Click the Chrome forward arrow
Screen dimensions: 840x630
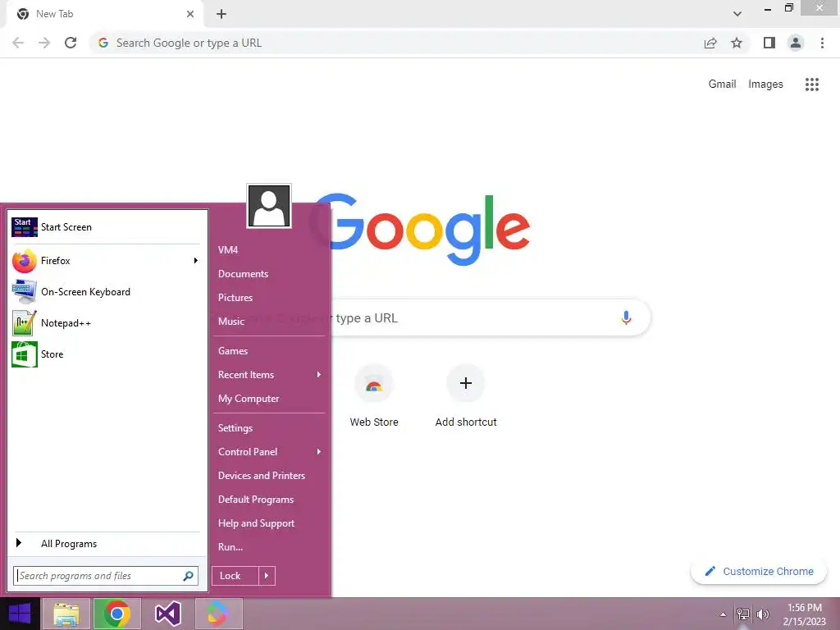click(44, 43)
